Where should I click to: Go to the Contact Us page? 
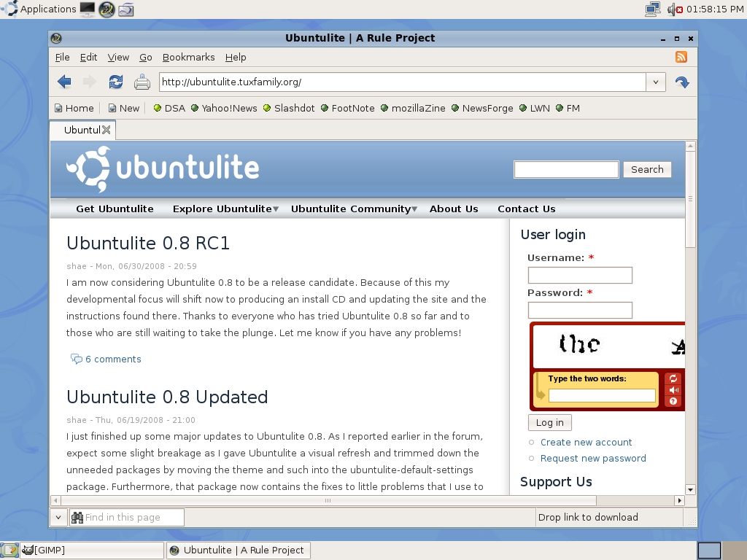[527, 209]
